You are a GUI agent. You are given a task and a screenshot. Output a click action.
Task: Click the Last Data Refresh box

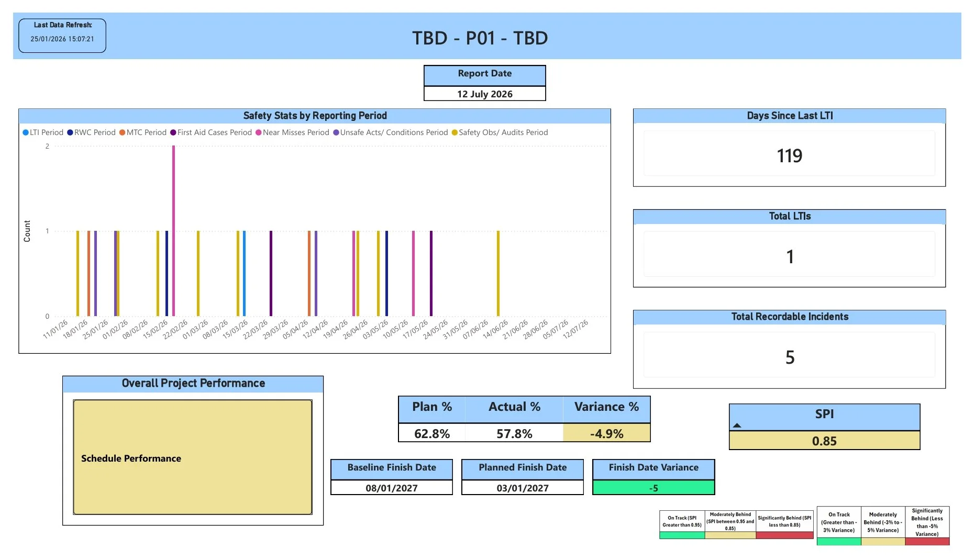click(62, 35)
